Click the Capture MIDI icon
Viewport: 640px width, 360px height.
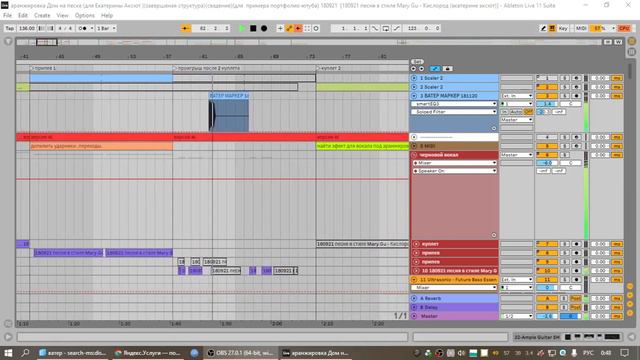[307, 28]
